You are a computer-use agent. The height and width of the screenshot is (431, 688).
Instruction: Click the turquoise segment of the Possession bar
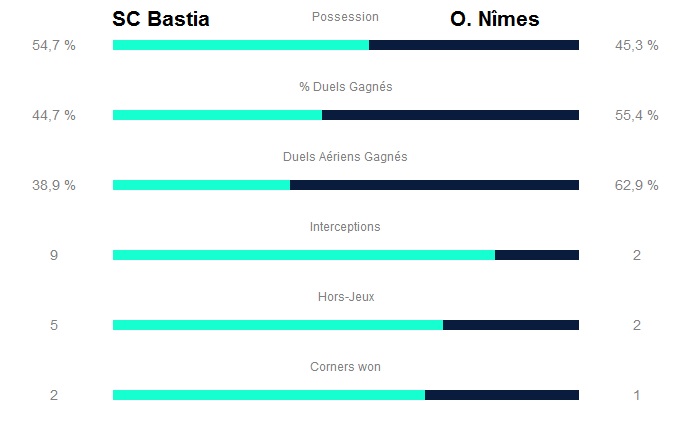(x=240, y=45)
